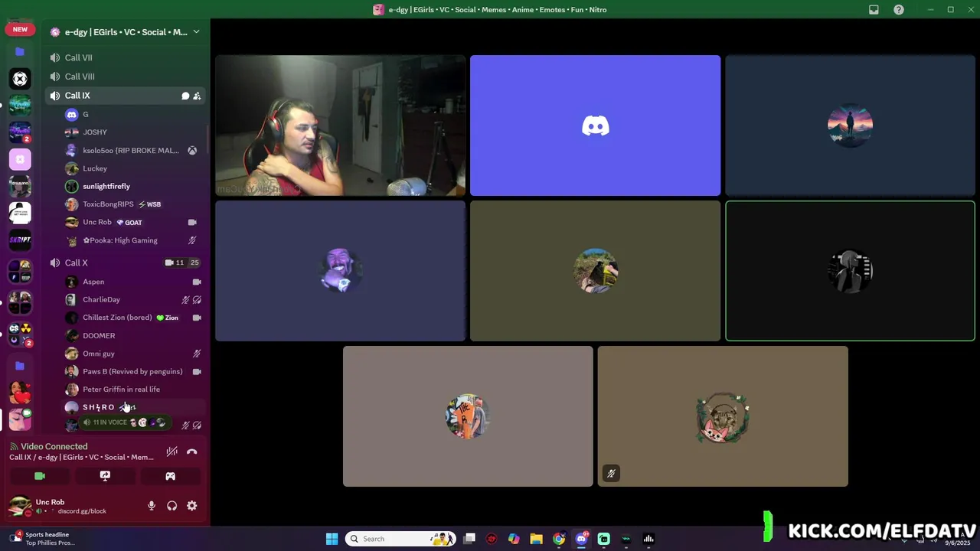Open the SHRIFT server icon
980x551 pixels.
point(20,240)
